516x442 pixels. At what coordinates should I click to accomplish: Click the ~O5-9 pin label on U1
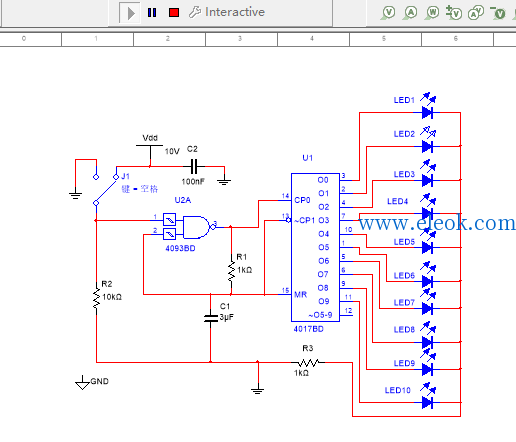click(x=320, y=315)
